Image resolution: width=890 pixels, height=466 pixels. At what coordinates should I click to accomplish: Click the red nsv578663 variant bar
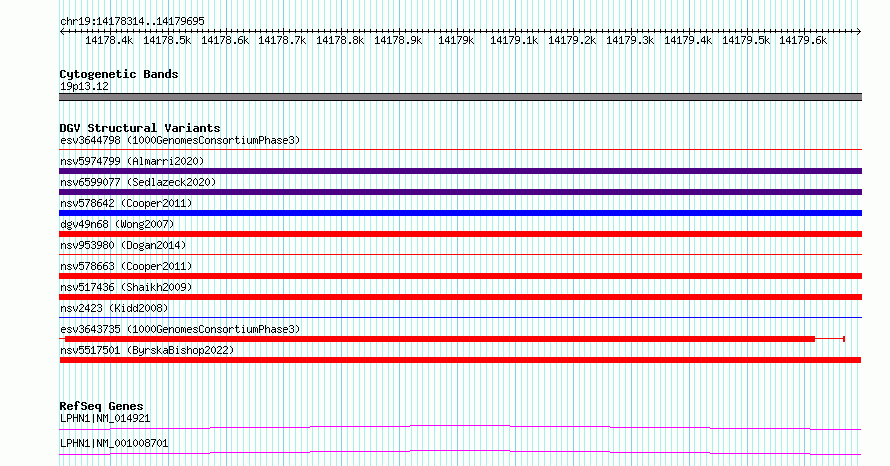[460, 276]
